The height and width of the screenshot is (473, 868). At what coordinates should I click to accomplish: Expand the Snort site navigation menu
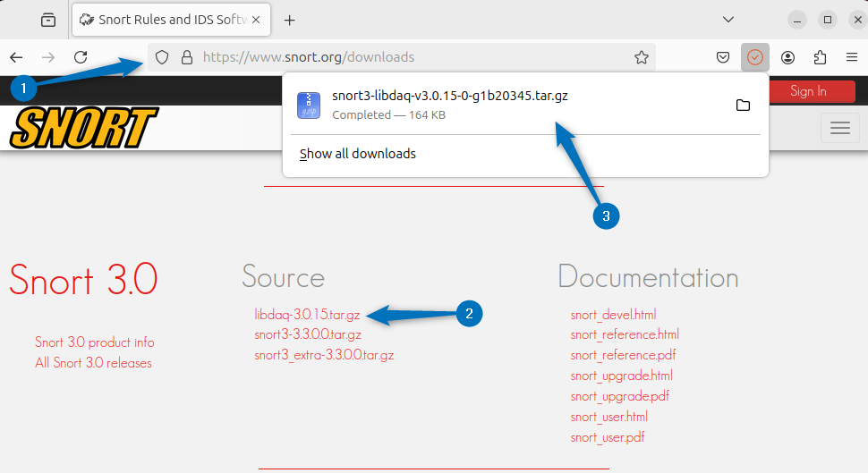click(x=839, y=128)
